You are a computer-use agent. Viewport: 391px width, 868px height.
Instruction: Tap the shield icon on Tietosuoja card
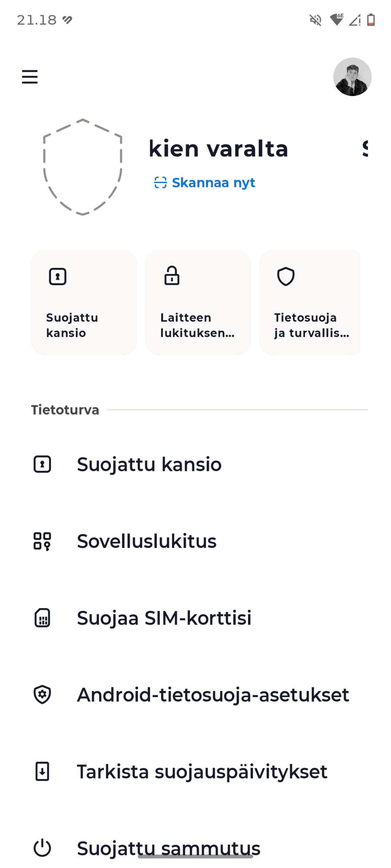click(286, 276)
